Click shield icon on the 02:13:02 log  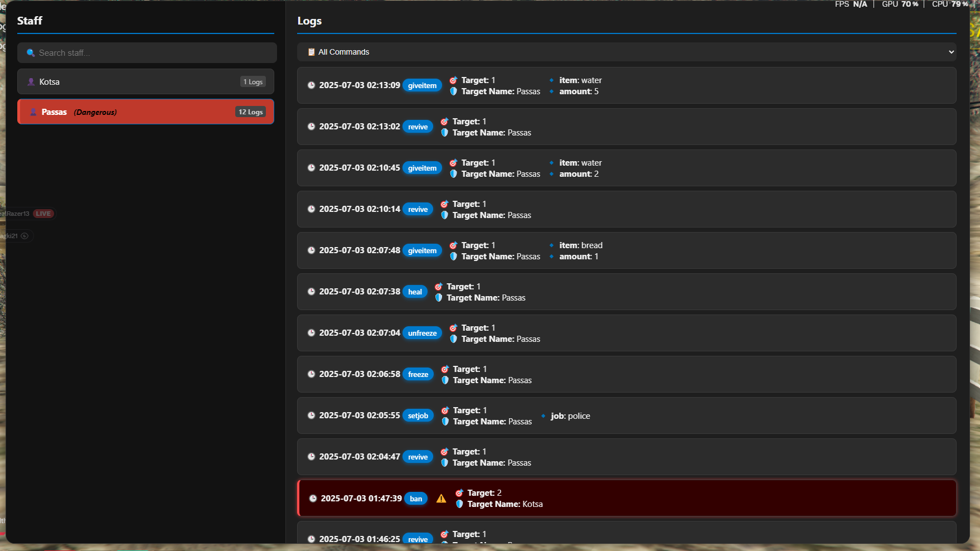[444, 133]
